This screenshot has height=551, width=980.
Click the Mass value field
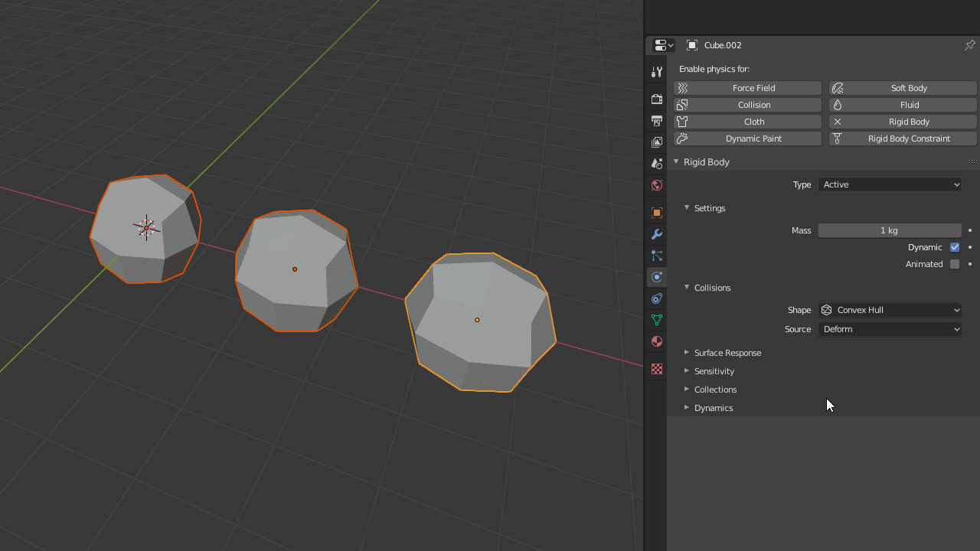point(890,230)
